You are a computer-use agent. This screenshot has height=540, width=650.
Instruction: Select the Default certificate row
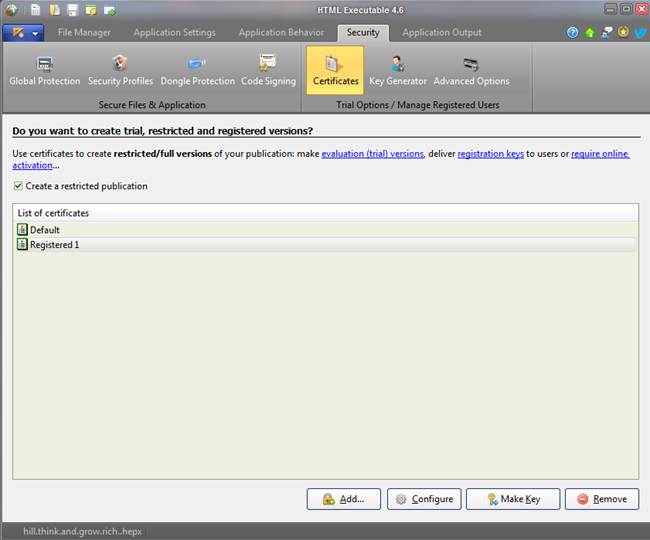tap(325, 230)
